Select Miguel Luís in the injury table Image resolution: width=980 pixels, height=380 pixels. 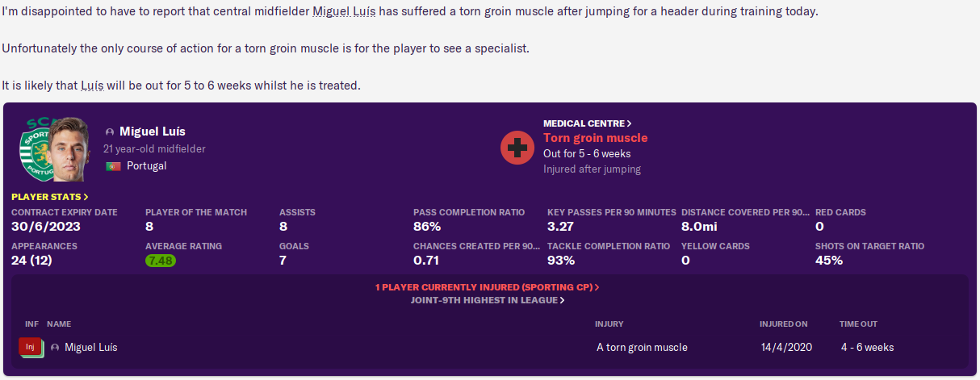pos(90,348)
